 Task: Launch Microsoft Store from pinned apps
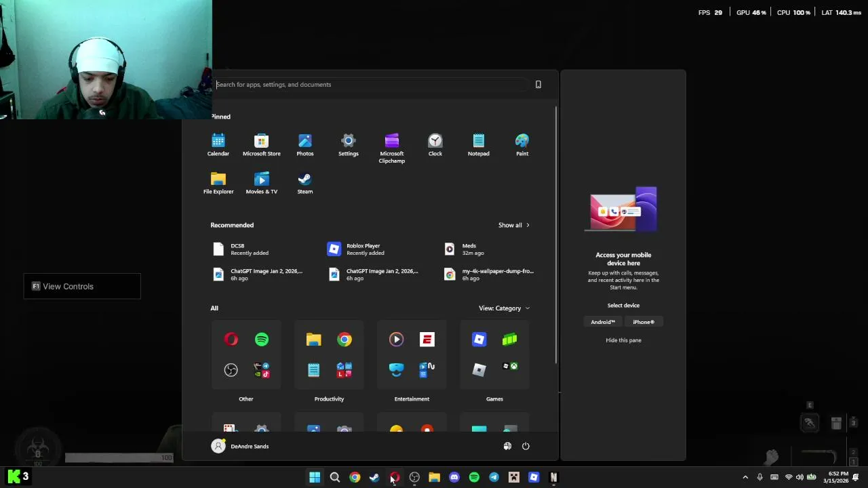pos(261,144)
